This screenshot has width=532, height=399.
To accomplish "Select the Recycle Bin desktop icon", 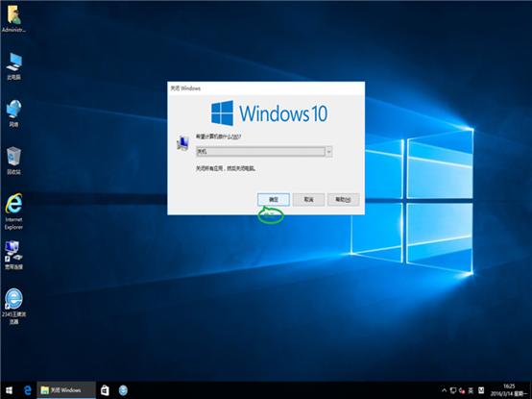I will (13, 161).
